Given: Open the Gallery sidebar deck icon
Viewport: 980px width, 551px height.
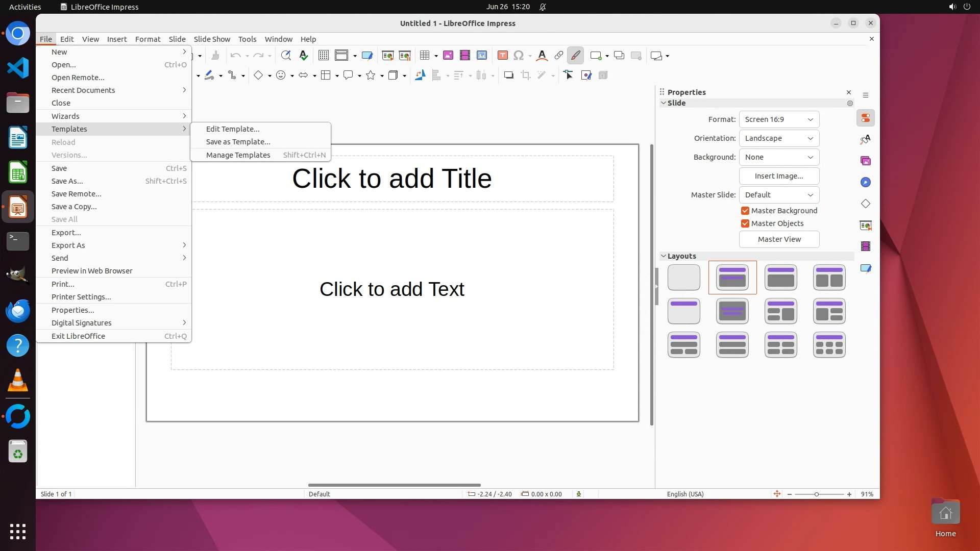Looking at the screenshot, I should point(866,161).
